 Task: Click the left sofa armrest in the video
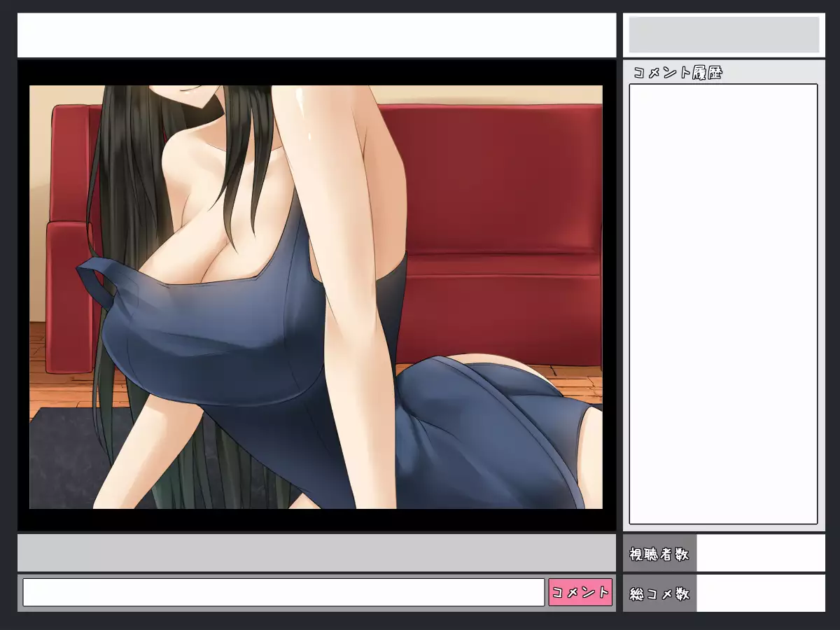pos(66,294)
